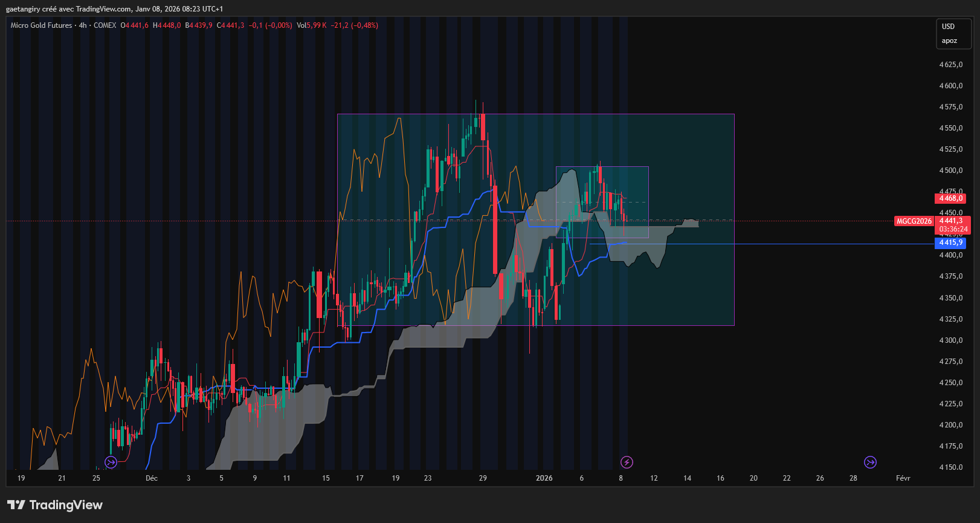Select the blue 4 415,9 price label
This screenshot has width=980, height=523.
click(x=950, y=242)
